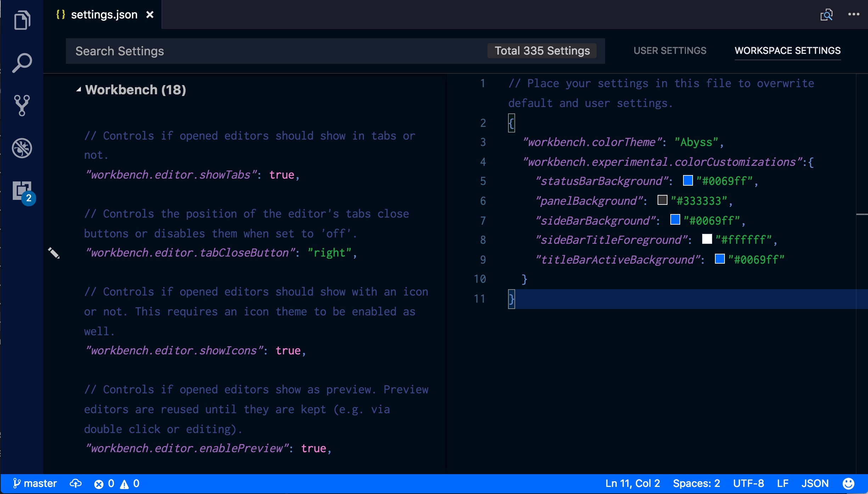Open the Search view icon
The height and width of the screenshot is (494, 868).
pyautogui.click(x=22, y=63)
